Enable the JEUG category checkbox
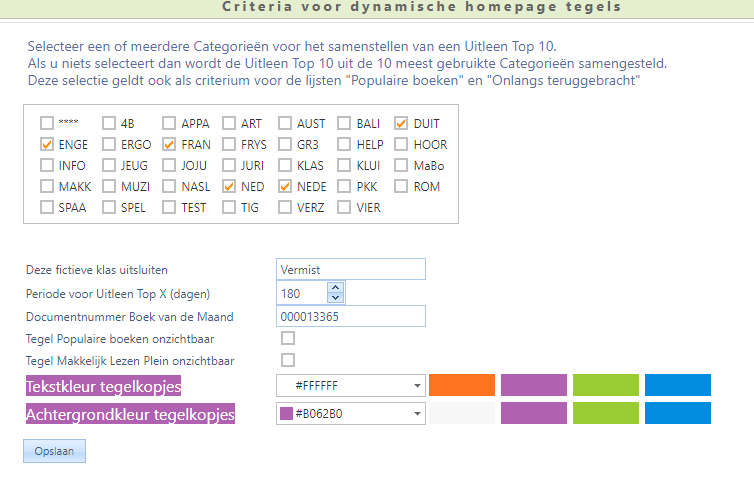 click(109, 166)
